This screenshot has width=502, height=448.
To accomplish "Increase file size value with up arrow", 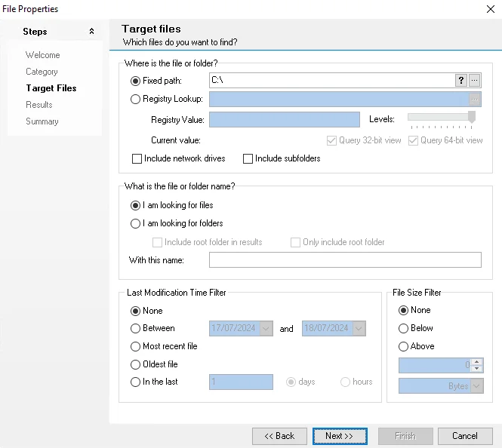I will point(477,362).
